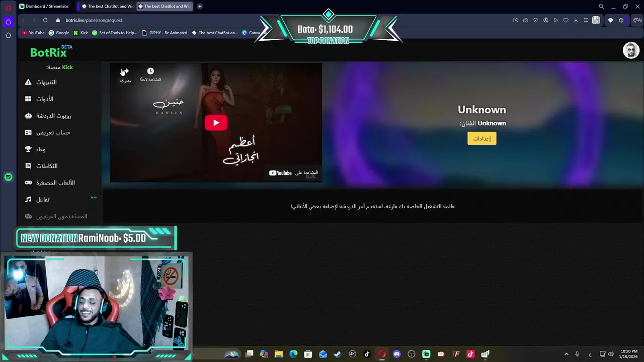Open Microsoft Edge from the taskbar

293,354
